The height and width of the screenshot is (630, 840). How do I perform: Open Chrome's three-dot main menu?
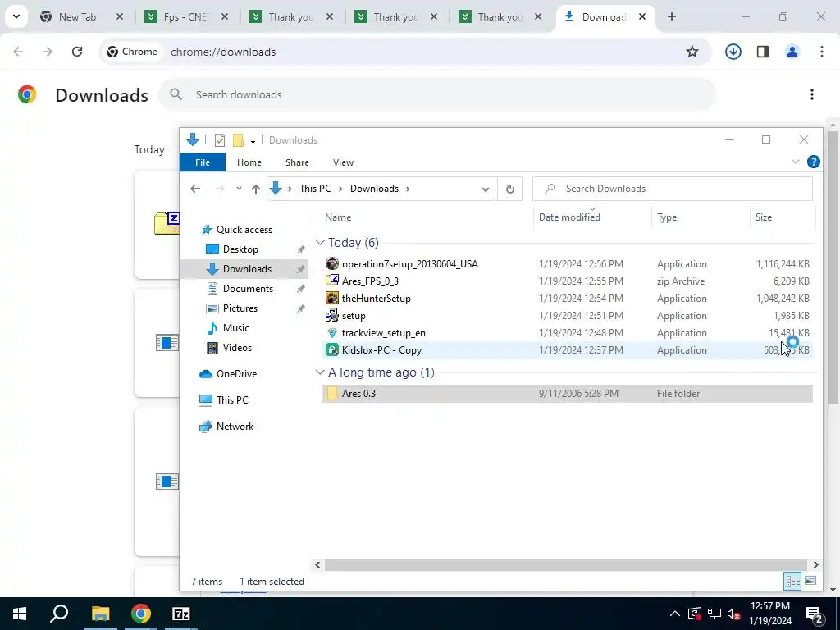[821, 52]
